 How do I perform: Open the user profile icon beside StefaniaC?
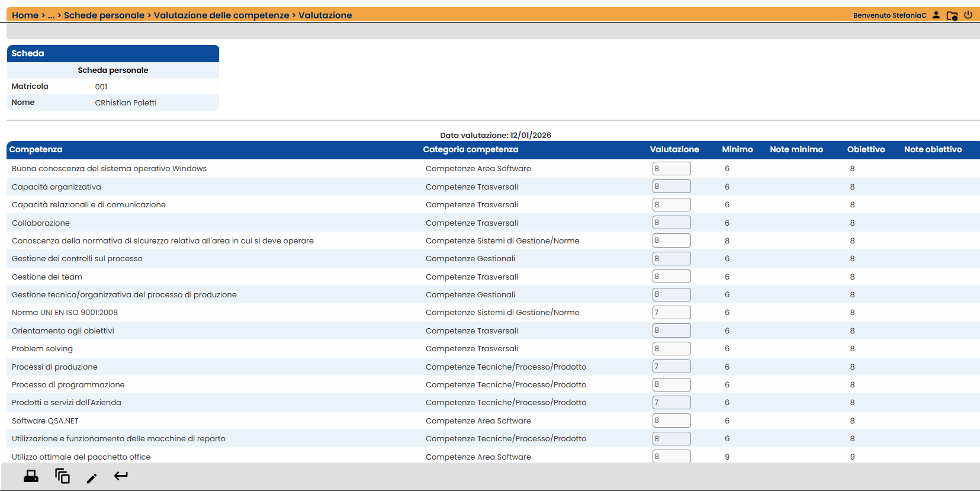coord(936,15)
